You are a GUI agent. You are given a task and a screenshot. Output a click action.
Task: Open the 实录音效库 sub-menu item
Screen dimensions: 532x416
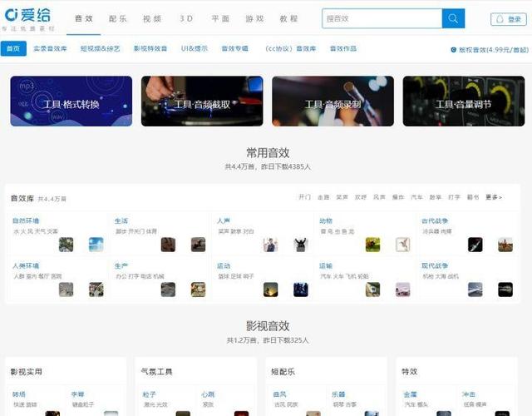[50, 49]
